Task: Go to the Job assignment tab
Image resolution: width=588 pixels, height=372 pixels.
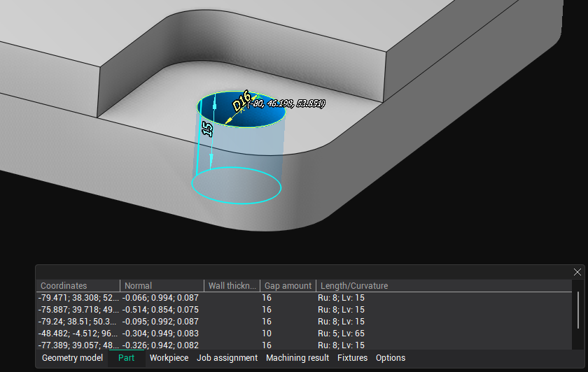Action: [x=227, y=358]
